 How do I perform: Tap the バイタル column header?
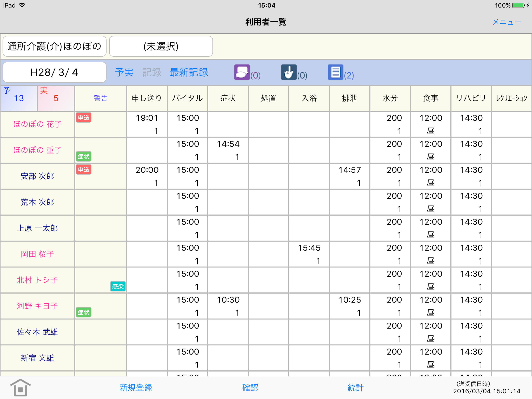pyautogui.click(x=188, y=98)
